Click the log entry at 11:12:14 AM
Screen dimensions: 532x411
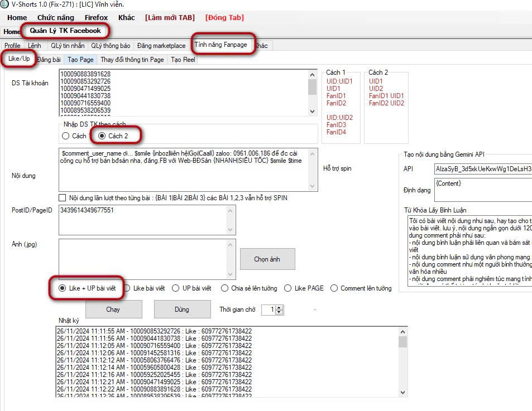[x=155, y=368]
